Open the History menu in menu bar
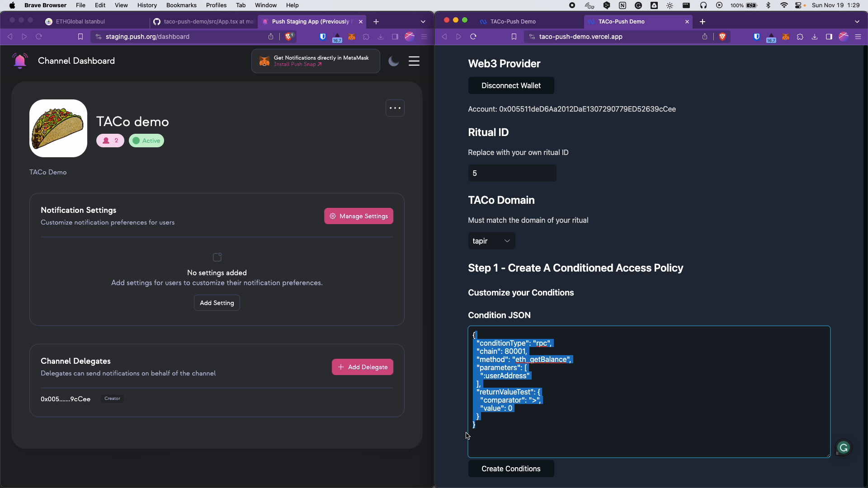 tap(147, 5)
